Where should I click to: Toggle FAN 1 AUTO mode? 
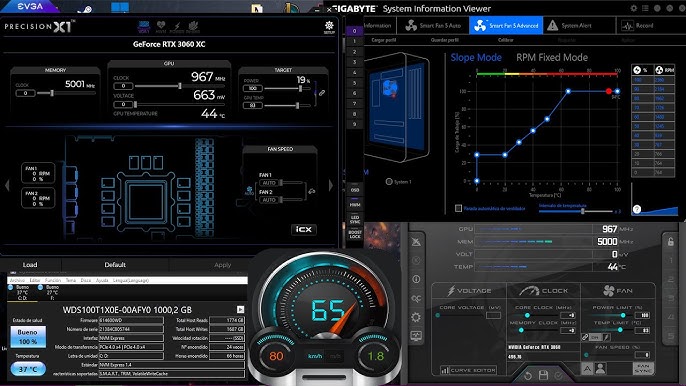[269, 183]
